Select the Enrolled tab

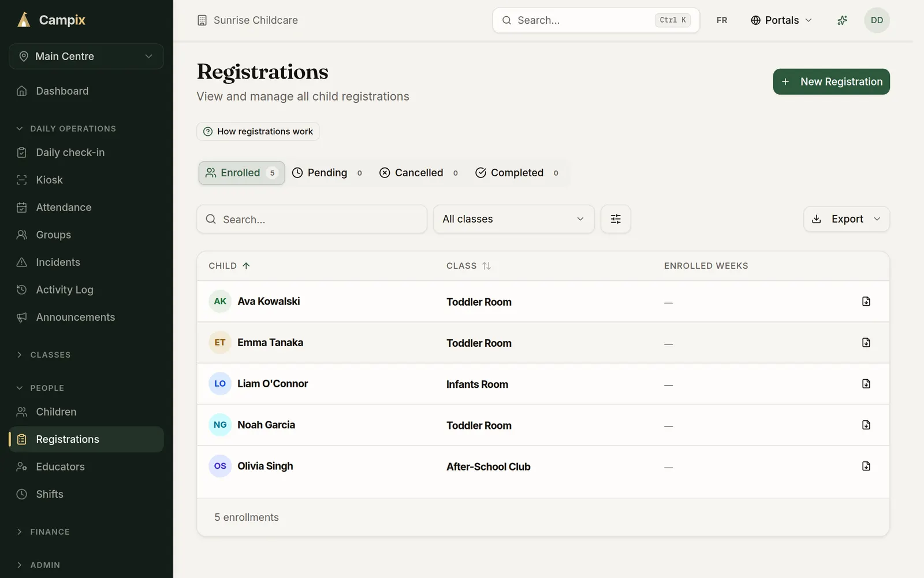(x=241, y=173)
